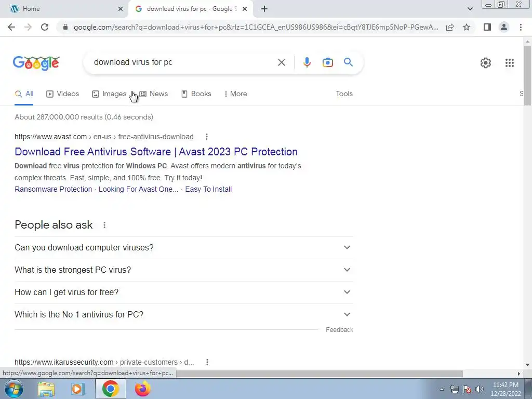532x399 pixels.
Task: Open options for the Avast result
Action: [x=207, y=137]
